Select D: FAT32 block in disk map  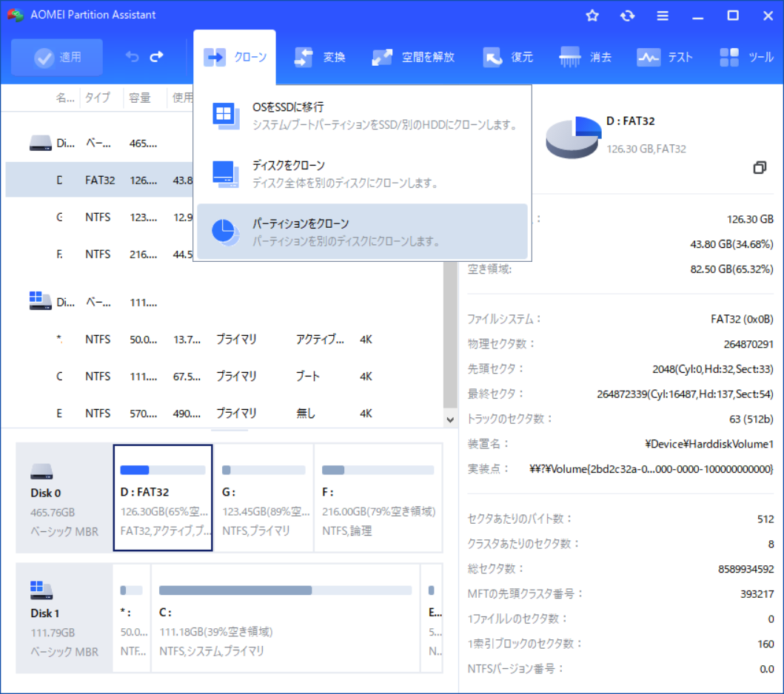coord(163,498)
